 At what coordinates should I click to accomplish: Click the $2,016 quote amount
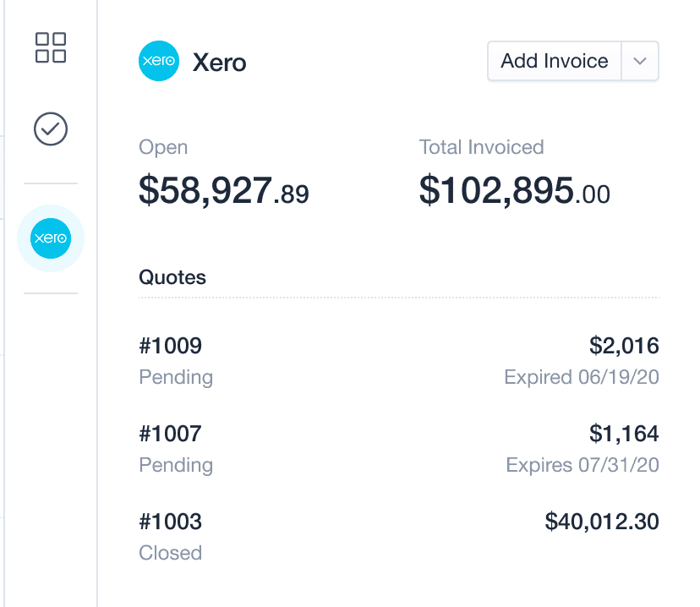[x=624, y=346]
